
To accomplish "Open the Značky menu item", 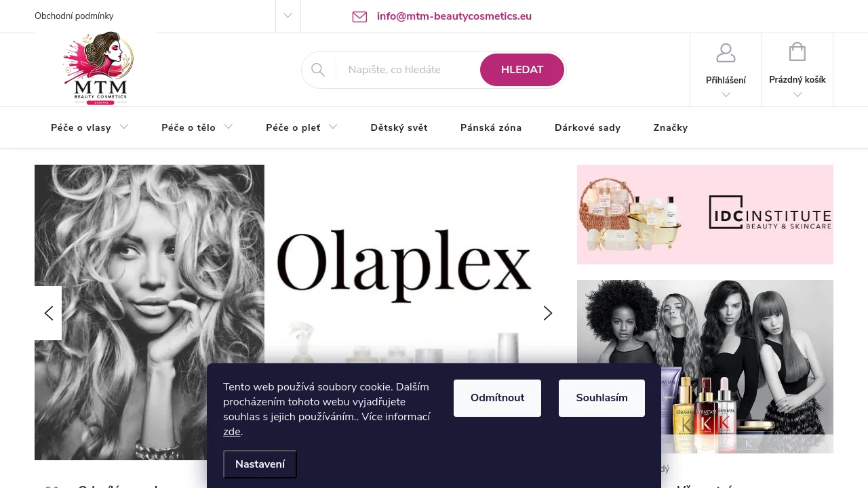I will 671,127.
